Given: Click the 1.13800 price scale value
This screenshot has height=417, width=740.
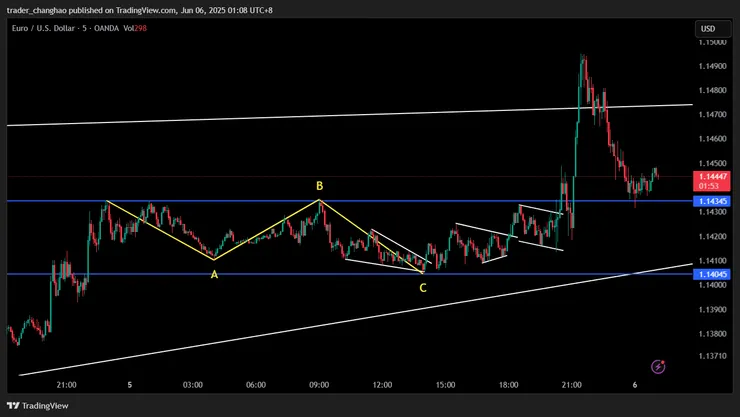Looking at the screenshot, I should point(713,334).
